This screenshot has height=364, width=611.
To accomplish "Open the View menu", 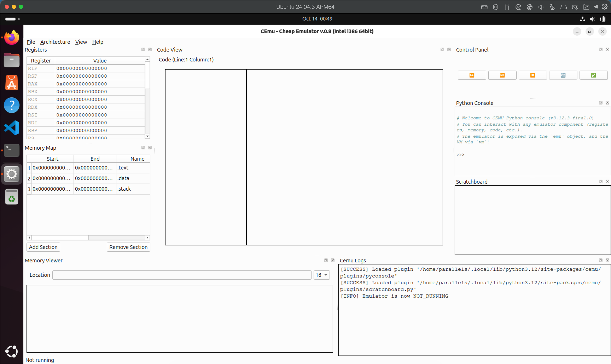I will (81, 42).
